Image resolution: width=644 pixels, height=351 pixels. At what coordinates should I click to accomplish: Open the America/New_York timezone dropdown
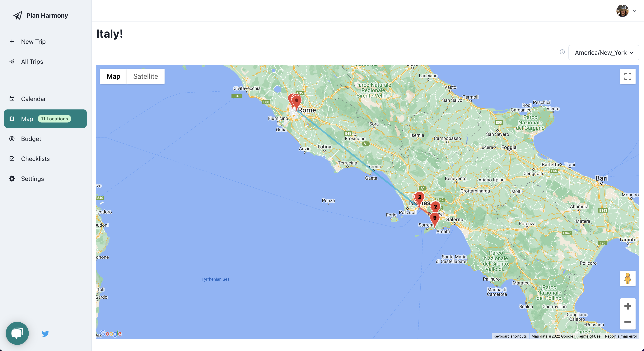pos(604,53)
